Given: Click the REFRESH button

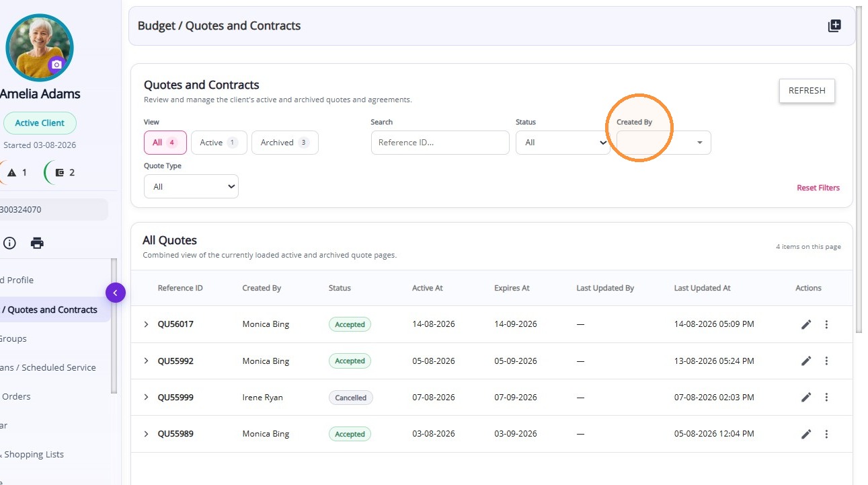Looking at the screenshot, I should (807, 91).
